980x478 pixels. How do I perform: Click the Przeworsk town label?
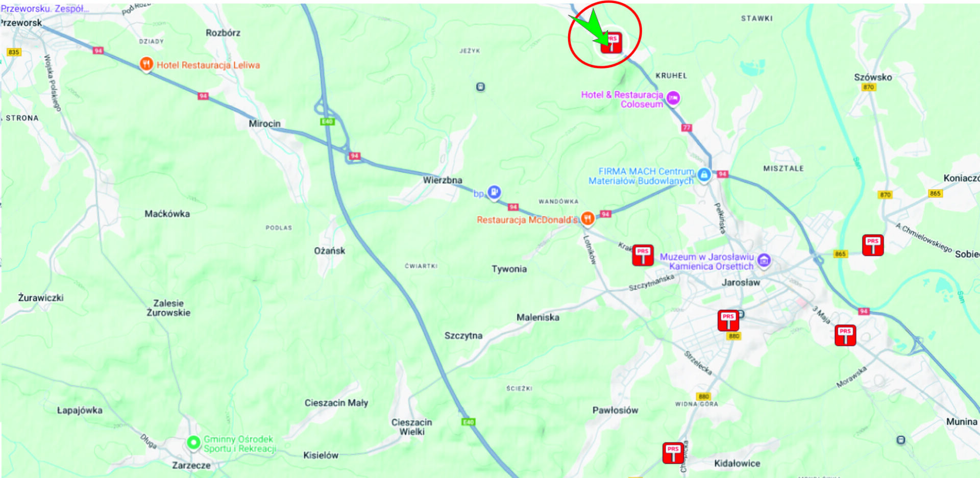coord(21,23)
